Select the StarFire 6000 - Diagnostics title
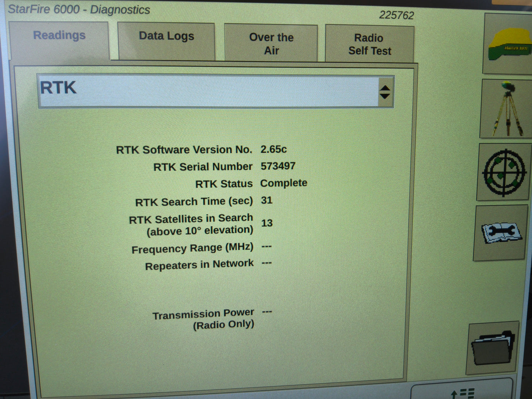532x399 pixels. click(79, 9)
